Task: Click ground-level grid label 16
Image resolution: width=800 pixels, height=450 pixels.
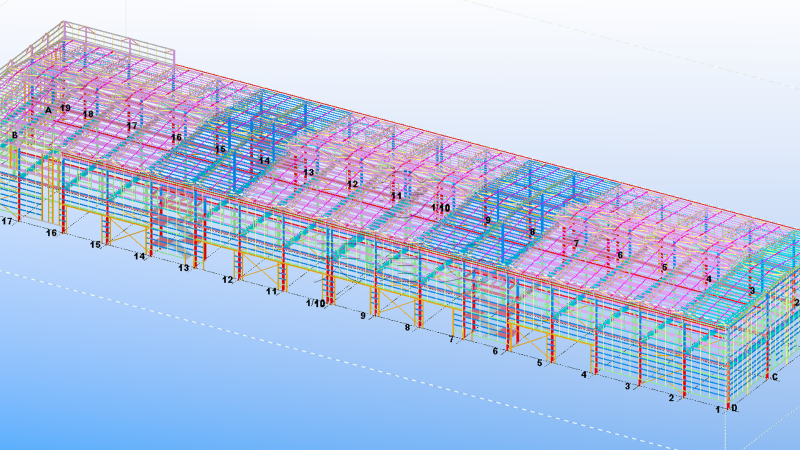Action: [x=51, y=233]
